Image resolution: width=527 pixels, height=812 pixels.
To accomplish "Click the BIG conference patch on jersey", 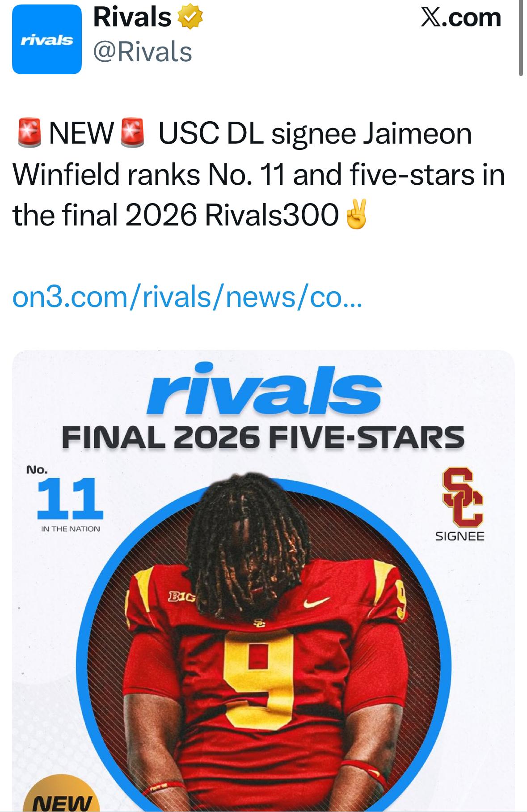I will coord(181,596).
